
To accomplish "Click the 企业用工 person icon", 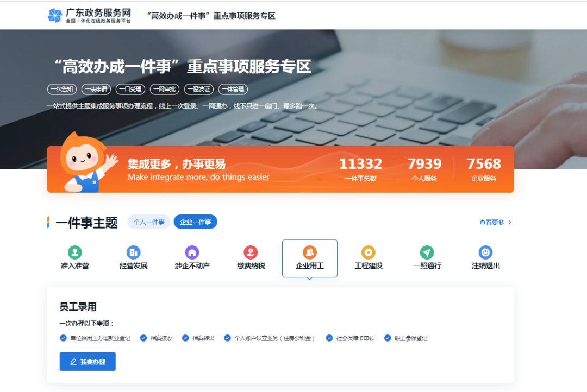I will point(309,251).
